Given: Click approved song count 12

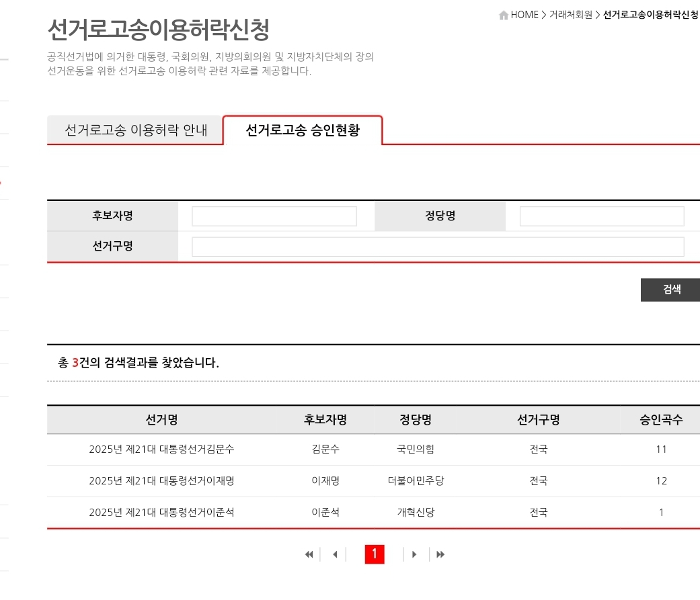Looking at the screenshot, I should click(x=661, y=481).
